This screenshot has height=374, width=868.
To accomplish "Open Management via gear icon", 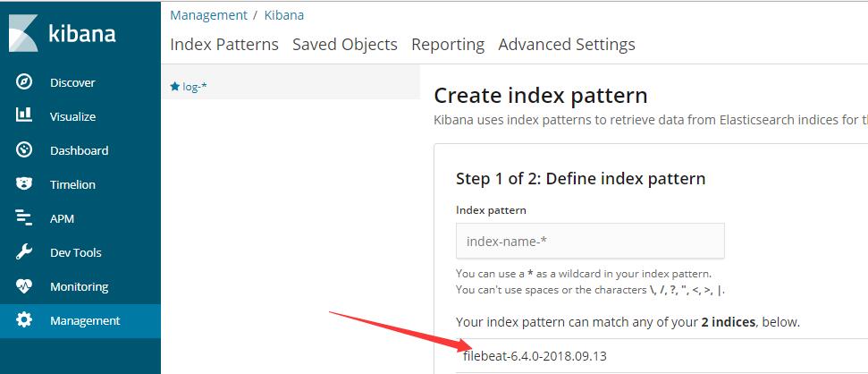I will pyautogui.click(x=24, y=320).
